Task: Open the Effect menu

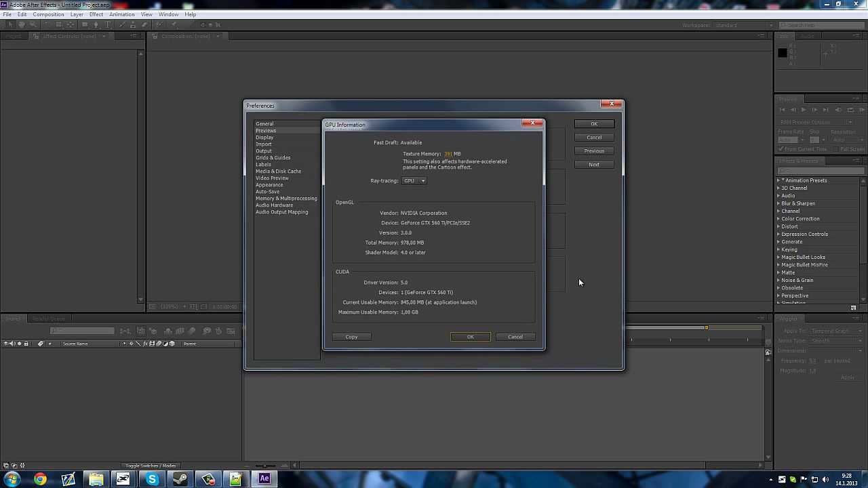Action: tap(96, 14)
